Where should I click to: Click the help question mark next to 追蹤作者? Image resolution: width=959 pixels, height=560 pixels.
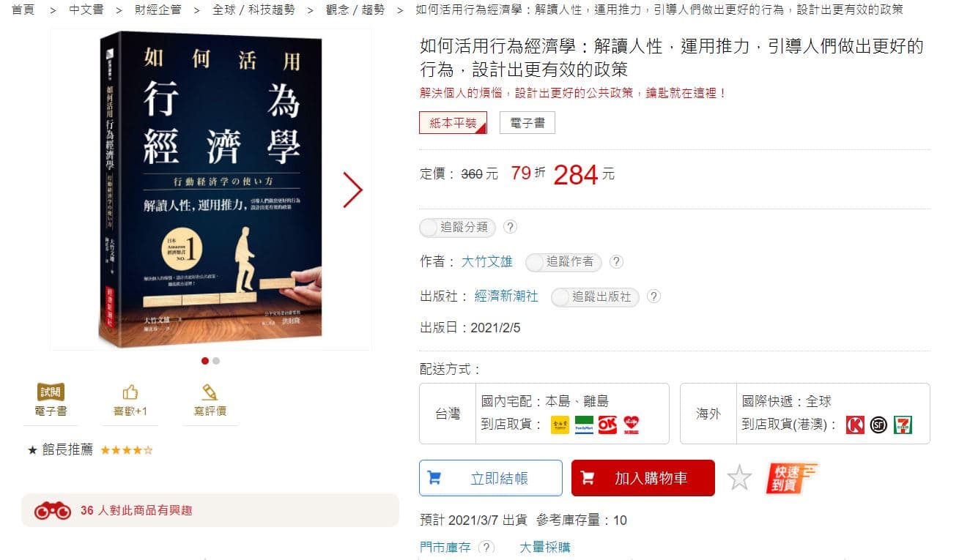point(617,261)
